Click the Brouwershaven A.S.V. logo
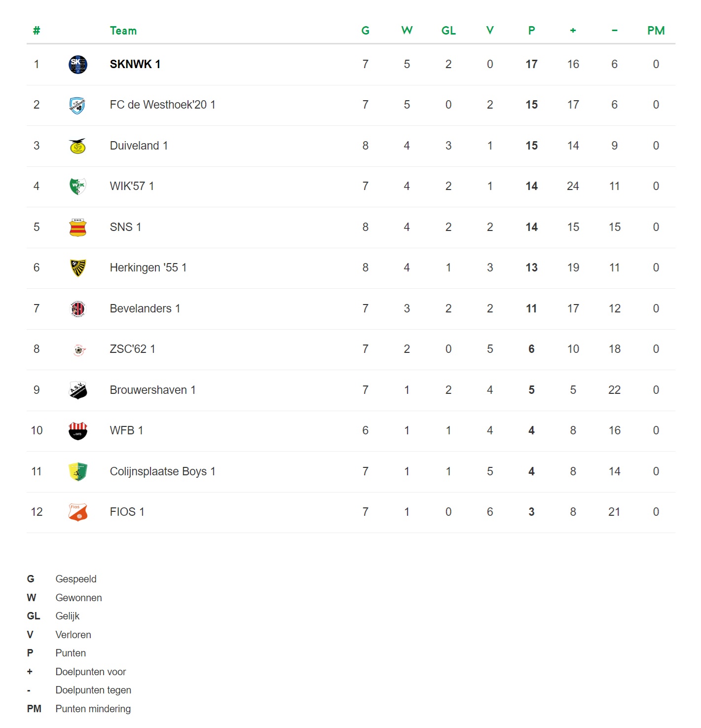This screenshot has width=701, height=728. [x=78, y=390]
